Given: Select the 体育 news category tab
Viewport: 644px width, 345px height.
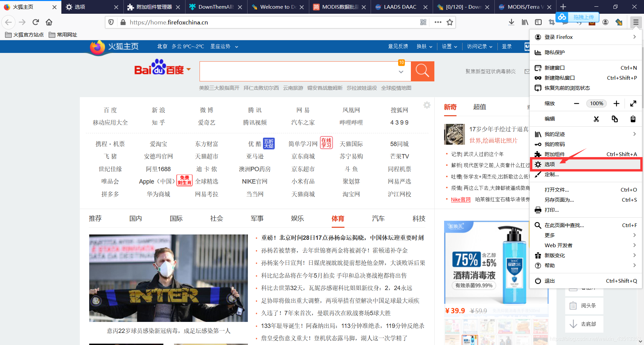Looking at the screenshot, I should [338, 219].
